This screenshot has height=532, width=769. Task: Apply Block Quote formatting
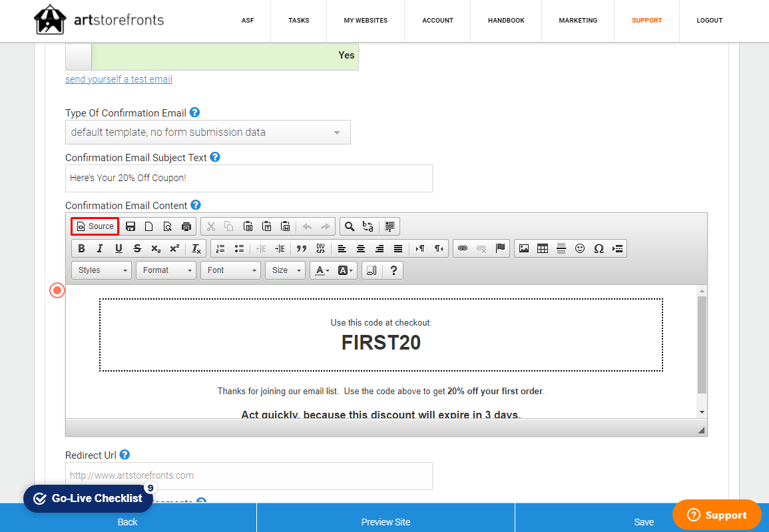tap(302, 248)
